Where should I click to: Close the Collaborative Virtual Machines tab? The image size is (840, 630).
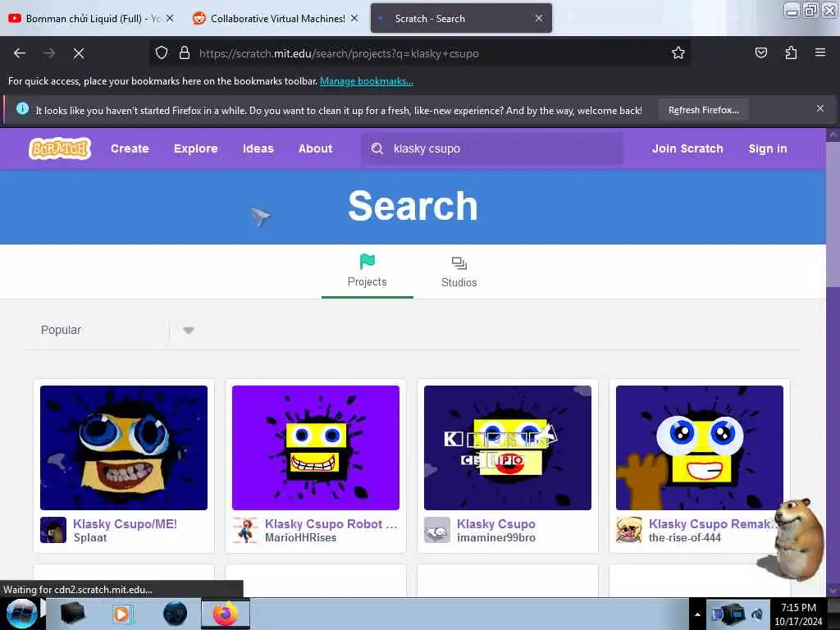(x=354, y=18)
